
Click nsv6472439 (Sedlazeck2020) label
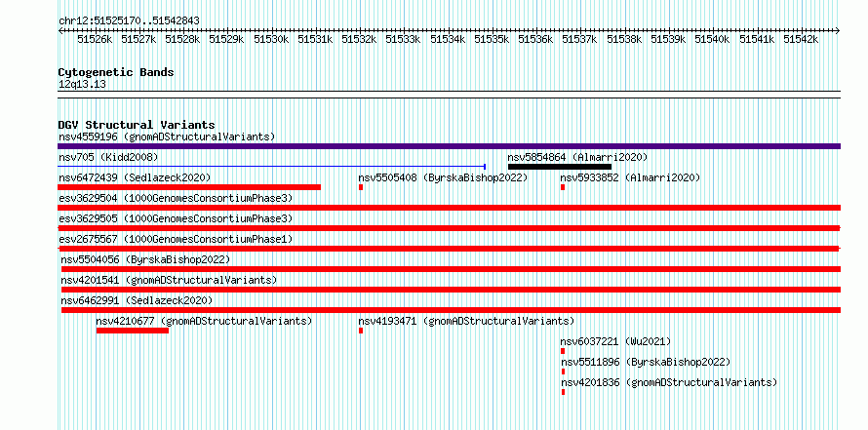(x=135, y=177)
